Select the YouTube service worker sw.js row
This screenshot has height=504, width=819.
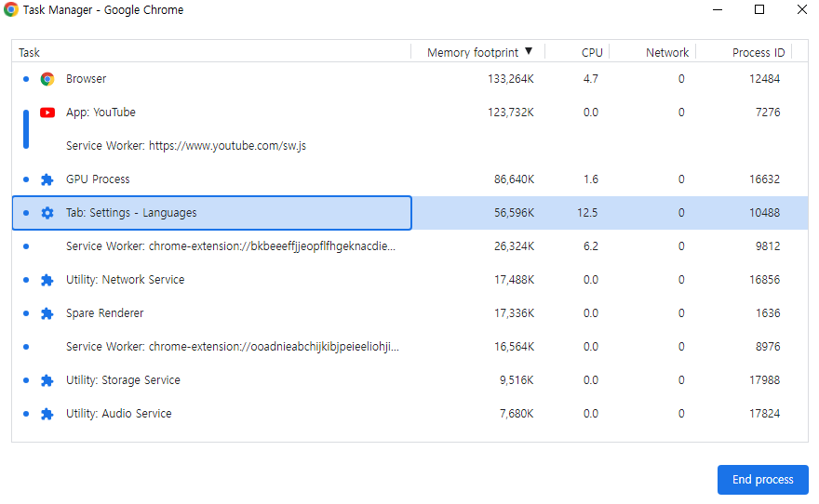click(186, 146)
